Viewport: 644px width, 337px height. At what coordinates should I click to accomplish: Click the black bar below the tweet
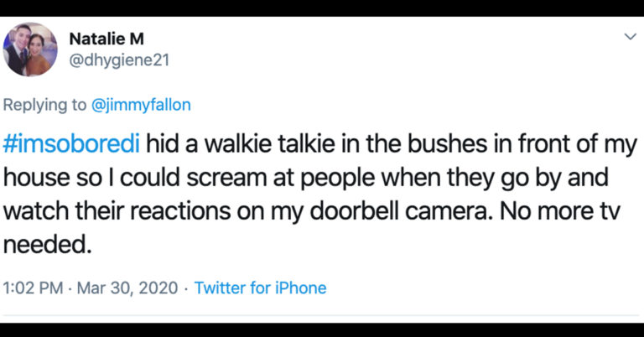coord(322,329)
